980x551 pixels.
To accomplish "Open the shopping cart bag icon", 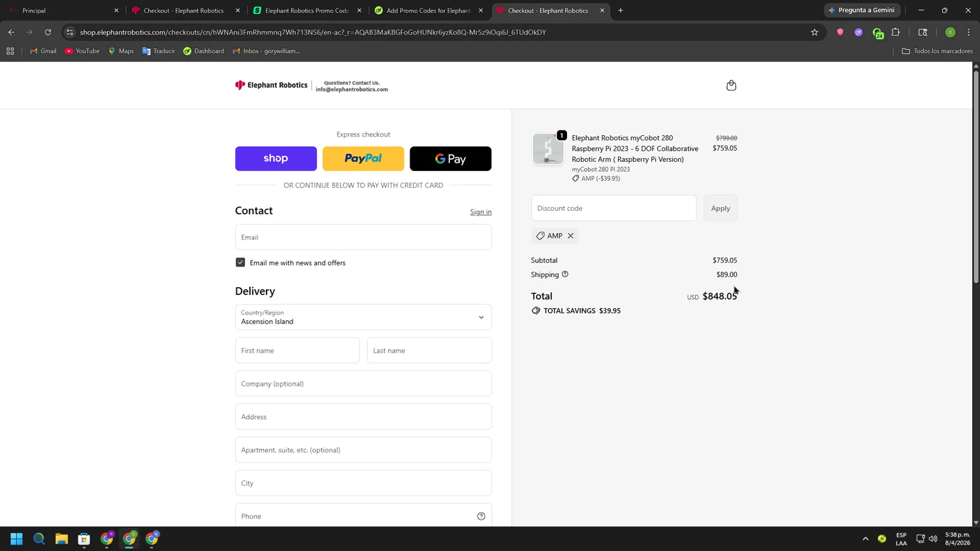I will [731, 86].
